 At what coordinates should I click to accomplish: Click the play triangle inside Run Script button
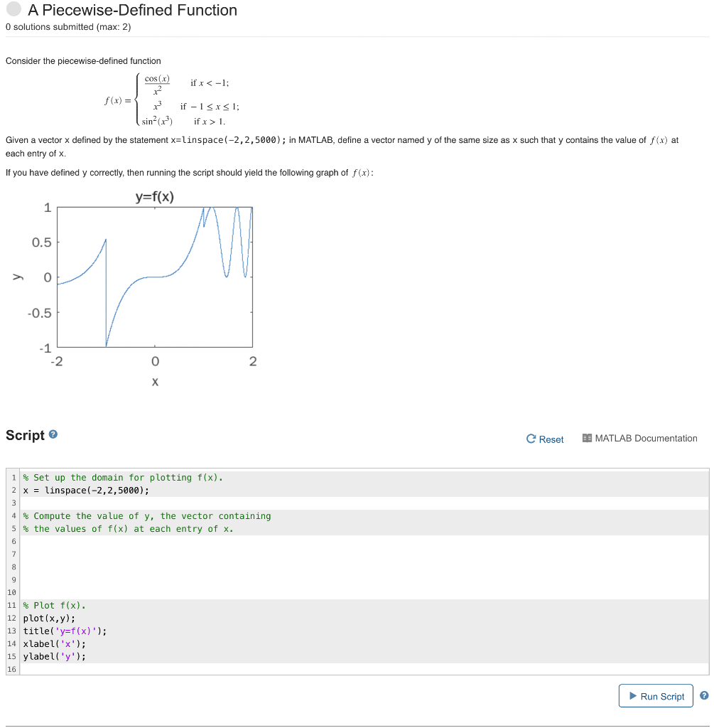[x=633, y=695]
